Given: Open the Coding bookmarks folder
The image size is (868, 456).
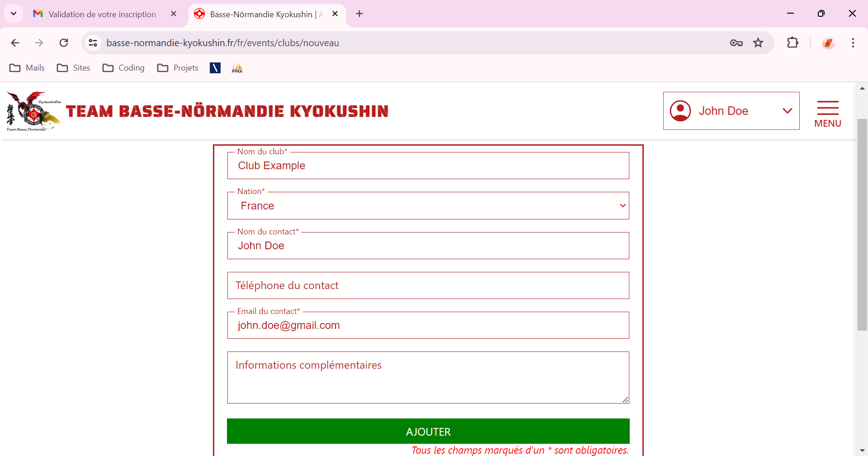Looking at the screenshot, I should 123,68.
